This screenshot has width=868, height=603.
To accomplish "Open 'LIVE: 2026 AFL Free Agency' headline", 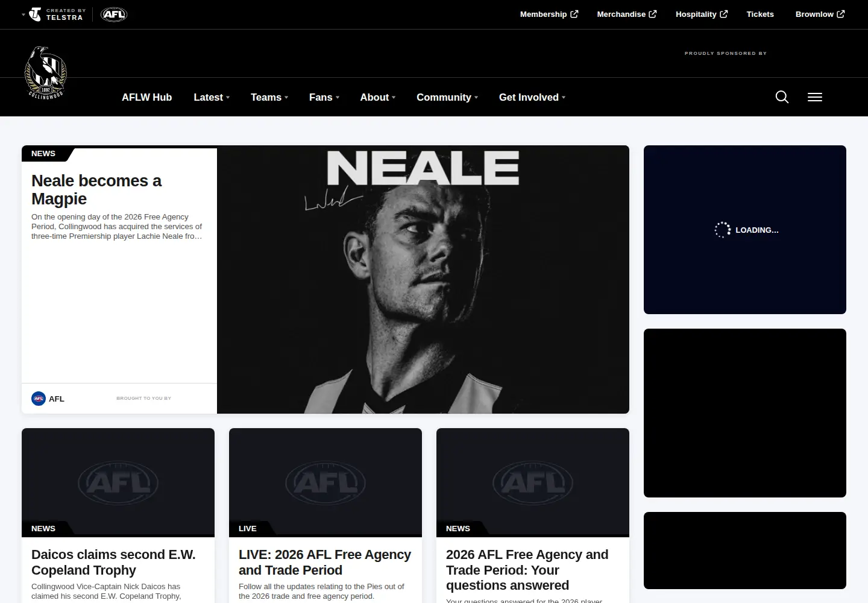I will point(325,562).
